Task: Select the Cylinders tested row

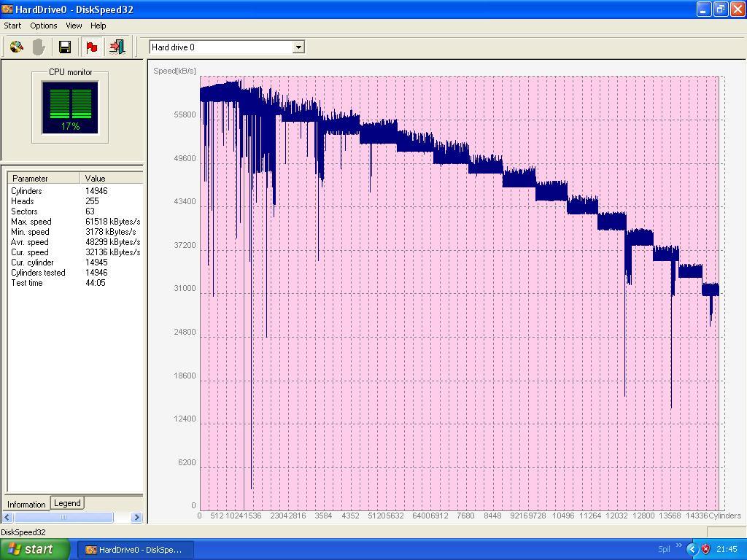Action: [x=75, y=273]
